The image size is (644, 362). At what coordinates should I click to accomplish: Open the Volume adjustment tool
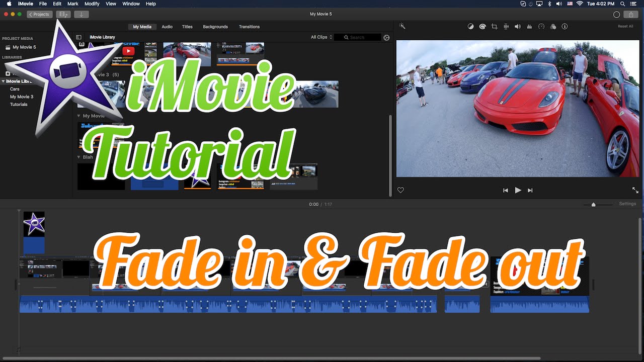coord(518,27)
